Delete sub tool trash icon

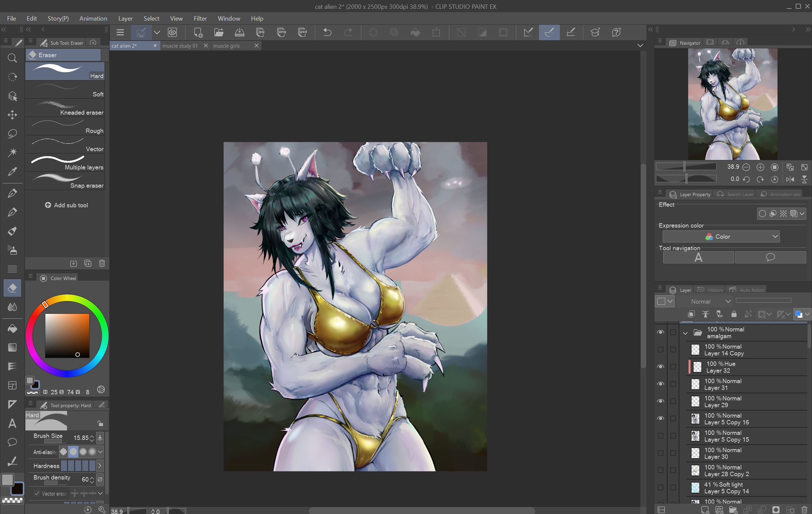click(x=102, y=263)
